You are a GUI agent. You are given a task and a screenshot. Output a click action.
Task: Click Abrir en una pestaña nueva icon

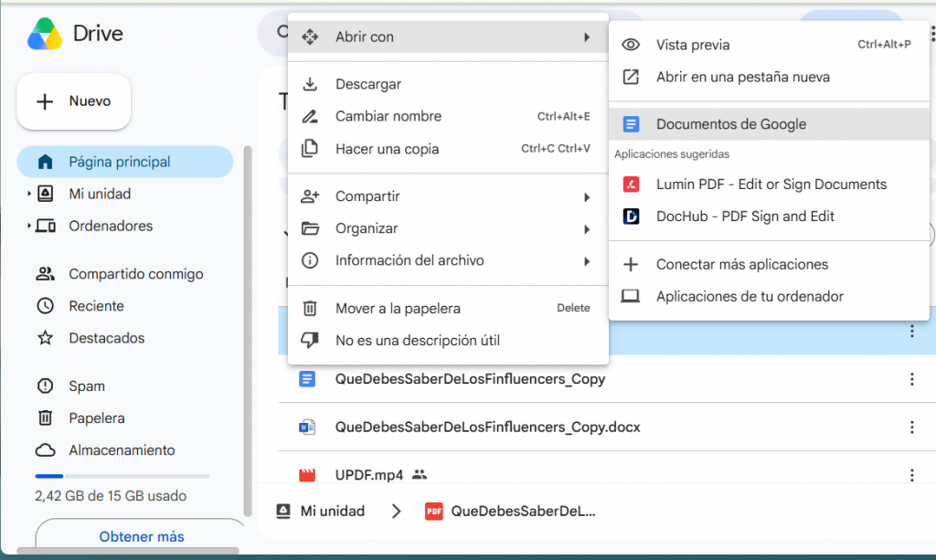[x=631, y=77]
